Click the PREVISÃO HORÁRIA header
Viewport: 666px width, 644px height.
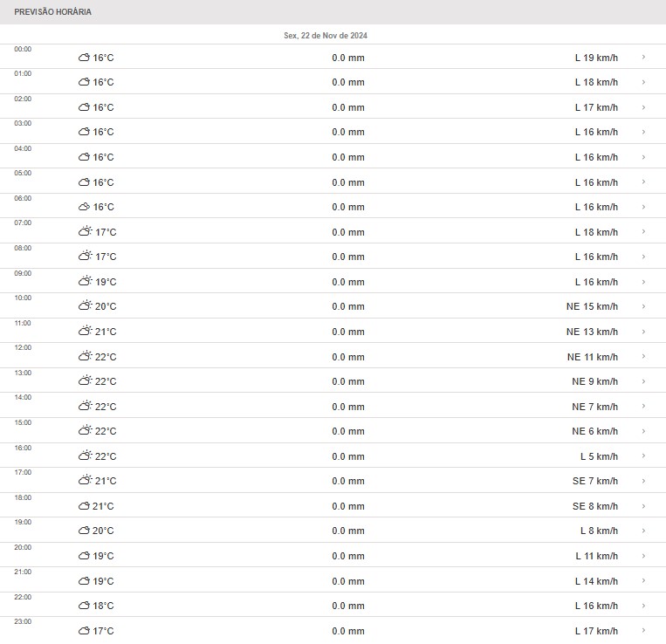52,12
